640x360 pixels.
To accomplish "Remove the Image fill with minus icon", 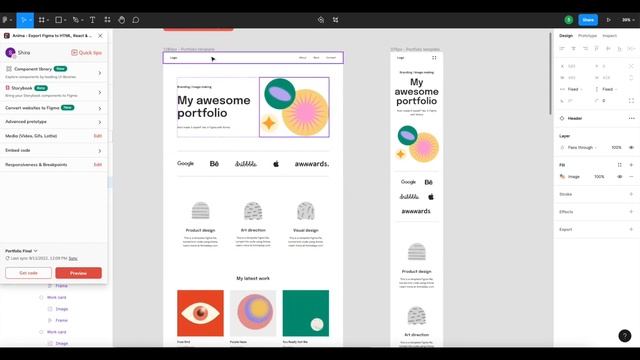I will click(631, 177).
